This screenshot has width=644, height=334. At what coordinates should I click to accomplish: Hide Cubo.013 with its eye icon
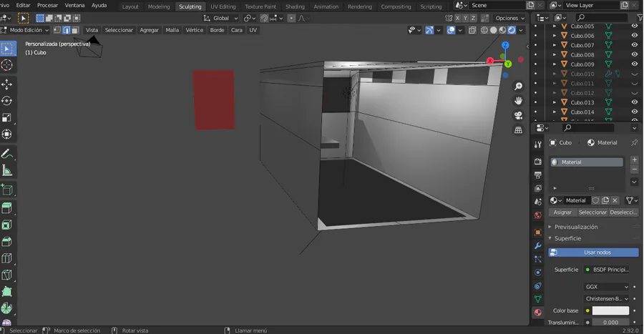635,102
